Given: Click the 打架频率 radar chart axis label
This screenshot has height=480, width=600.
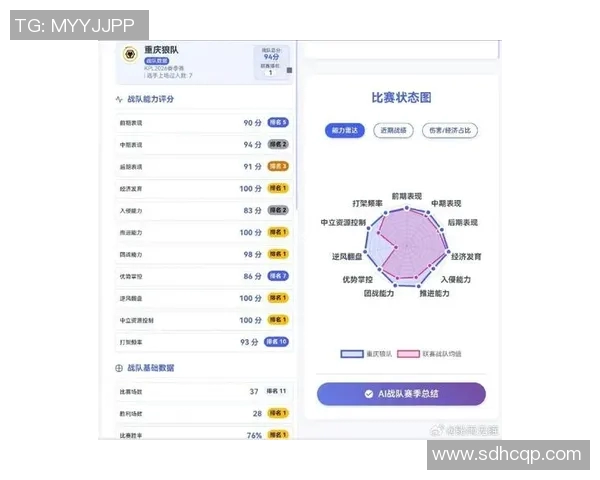Looking at the screenshot, I should (367, 204).
